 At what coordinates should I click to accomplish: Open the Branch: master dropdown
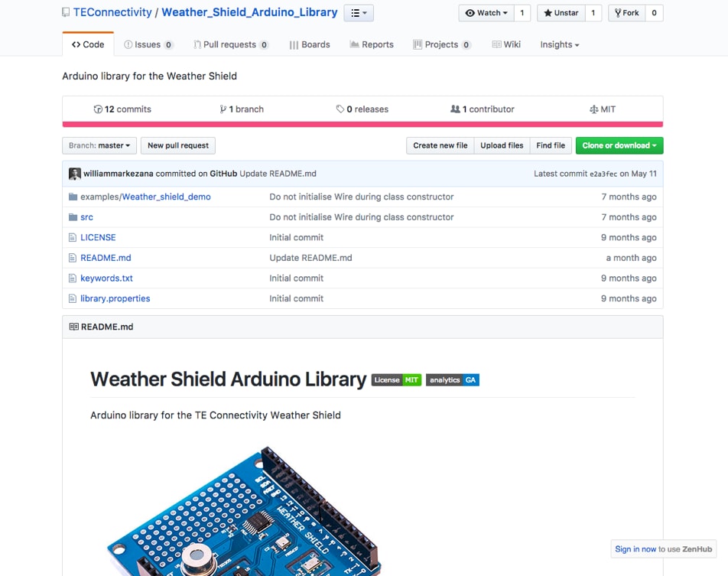pyautogui.click(x=99, y=145)
